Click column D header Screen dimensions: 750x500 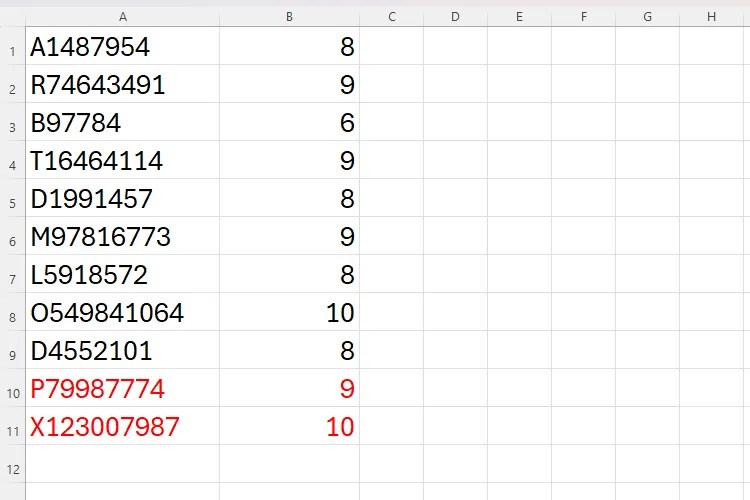455,17
